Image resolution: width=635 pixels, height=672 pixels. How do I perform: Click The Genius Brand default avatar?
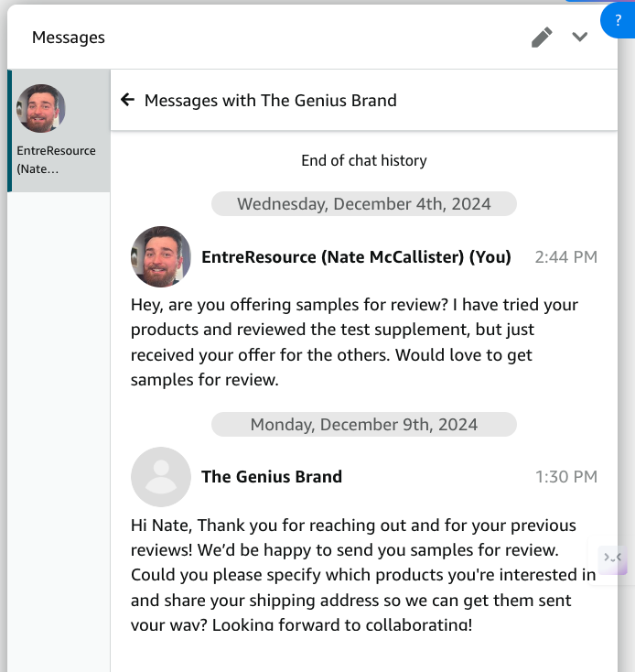(161, 477)
